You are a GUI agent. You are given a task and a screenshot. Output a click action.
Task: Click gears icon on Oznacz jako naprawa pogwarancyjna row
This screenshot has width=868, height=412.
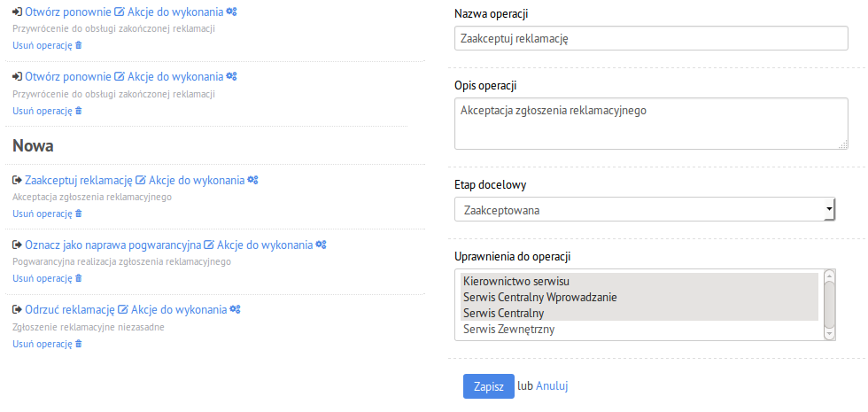pos(321,245)
